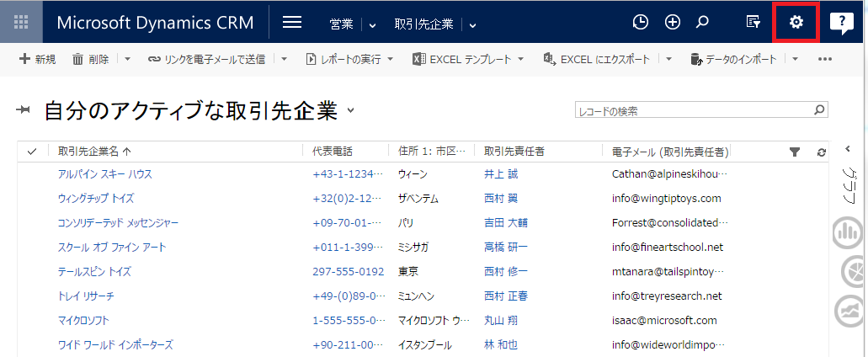Click the quick create plus icon
This screenshot has height=357, width=868.
(672, 22)
